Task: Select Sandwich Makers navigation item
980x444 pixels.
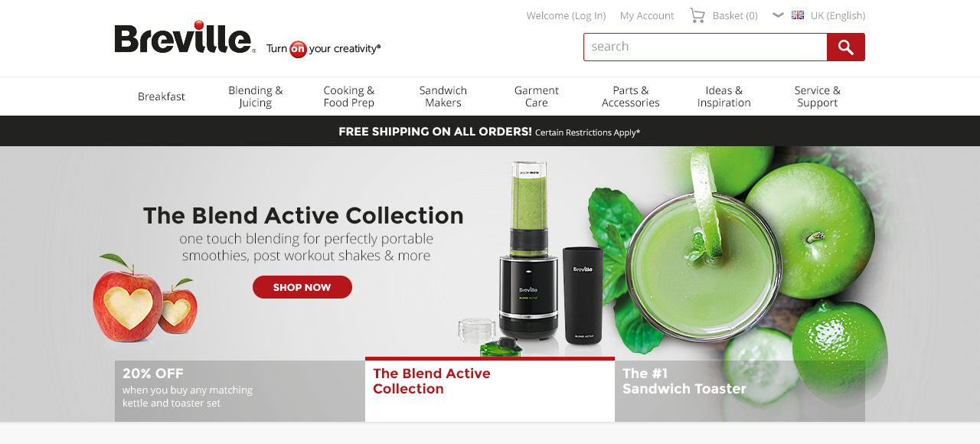Action: (443, 96)
